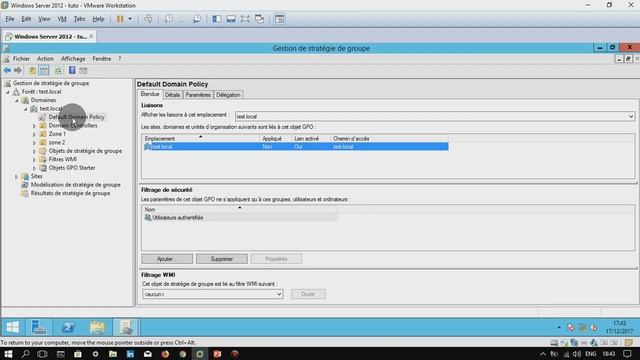Launch PowerShell from guest taskbar
This screenshot has height=360, width=640.
(68, 327)
